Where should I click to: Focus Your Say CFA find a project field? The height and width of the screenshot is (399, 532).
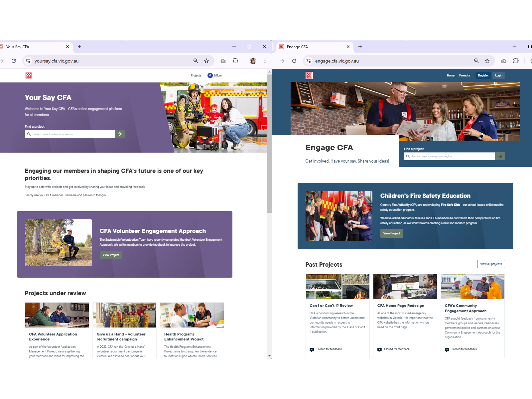coord(70,134)
